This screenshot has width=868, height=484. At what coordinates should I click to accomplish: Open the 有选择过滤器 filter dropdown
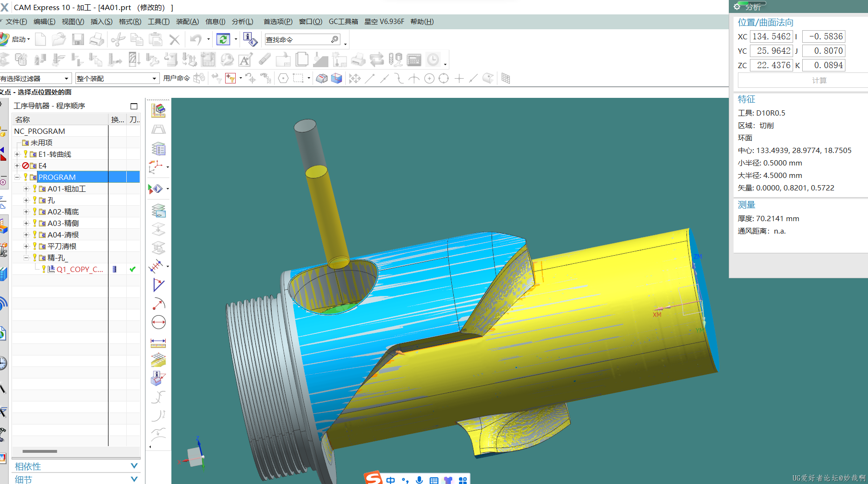(66, 78)
